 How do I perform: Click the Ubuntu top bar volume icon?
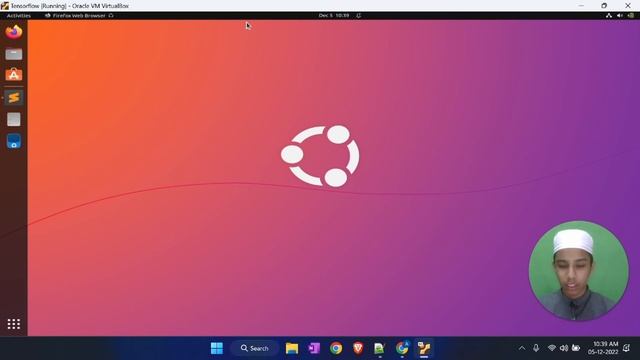tap(620, 16)
